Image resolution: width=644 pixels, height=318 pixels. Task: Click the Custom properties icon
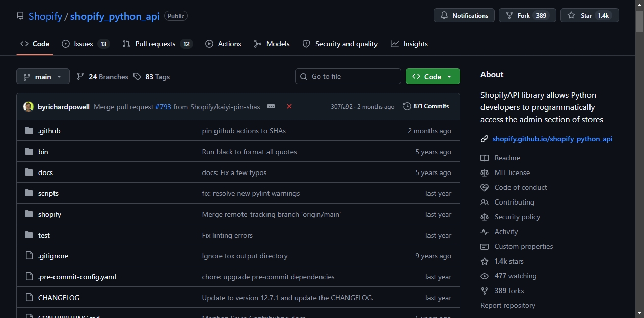485,246
